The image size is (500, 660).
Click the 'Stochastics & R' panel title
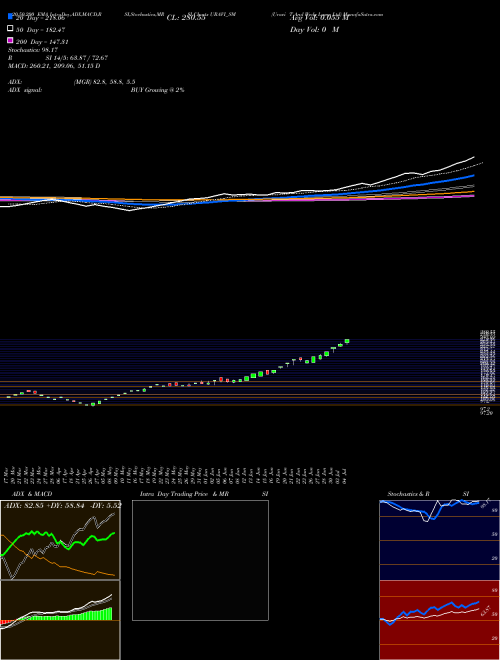tap(409, 494)
